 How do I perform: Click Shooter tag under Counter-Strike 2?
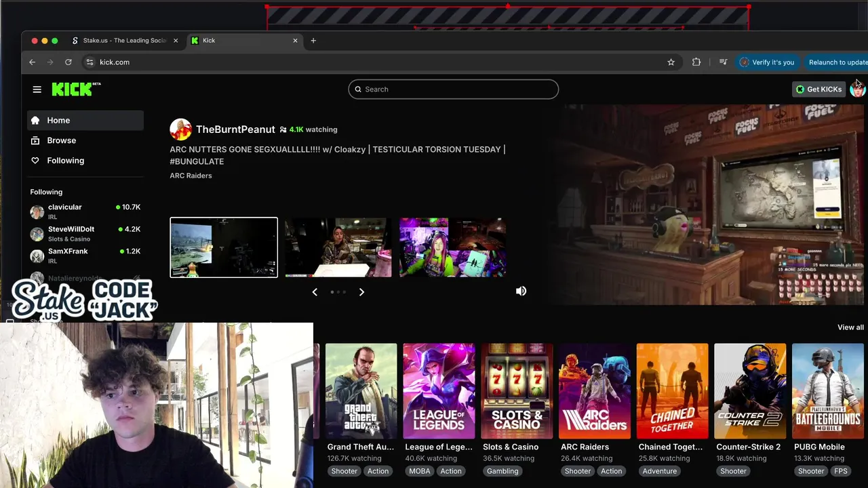733,471
